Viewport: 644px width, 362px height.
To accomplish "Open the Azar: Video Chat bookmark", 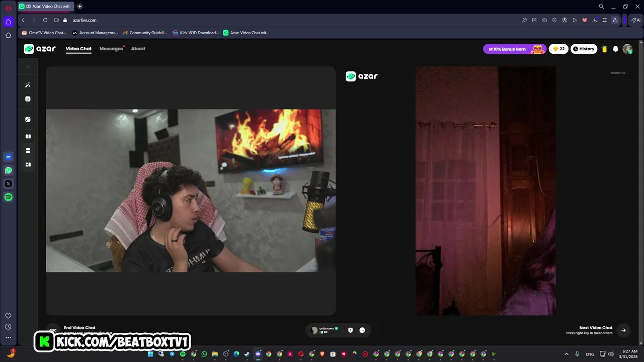I will (246, 33).
